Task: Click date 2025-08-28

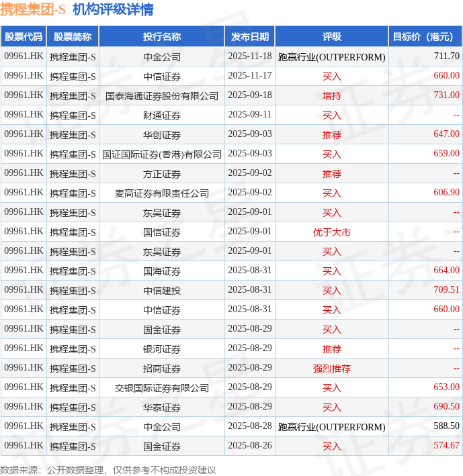Action: point(250,426)
